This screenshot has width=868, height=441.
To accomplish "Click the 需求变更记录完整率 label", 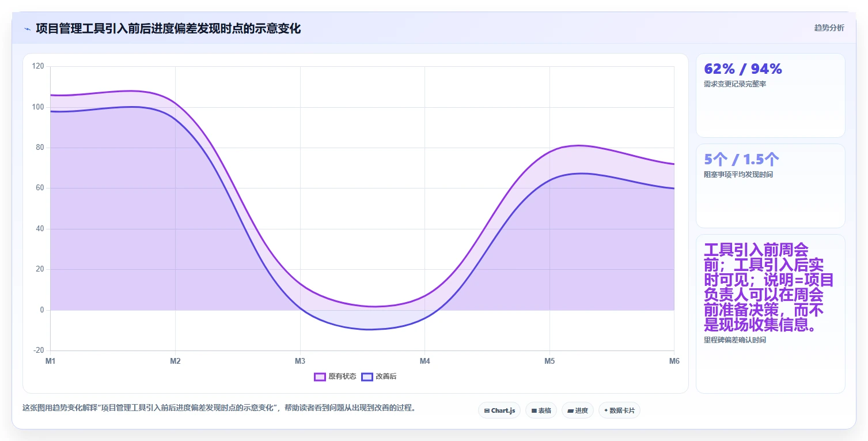I will tap(735, 84).
